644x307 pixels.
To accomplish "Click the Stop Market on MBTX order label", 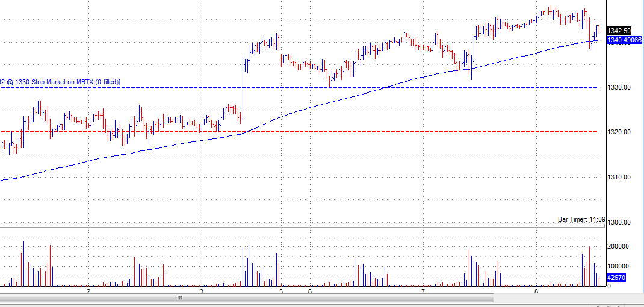I will coord(60,82).
